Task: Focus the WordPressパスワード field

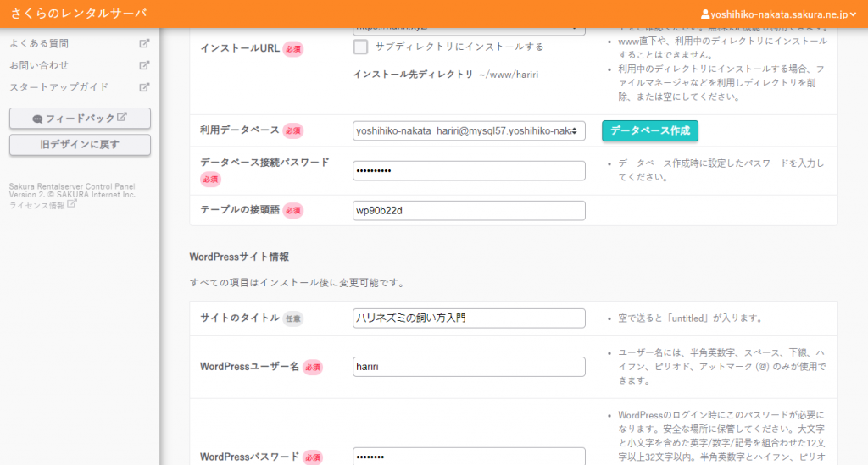Action: 469,457
